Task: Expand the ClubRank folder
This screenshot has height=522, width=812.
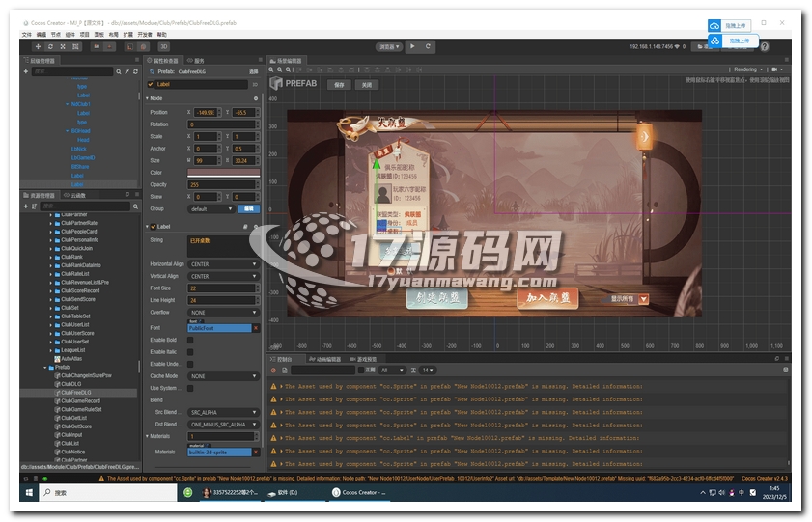Action: coord(51,257)
